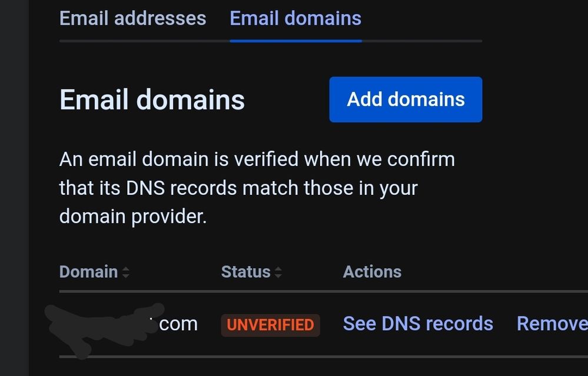The image size is (588, 376).
Task: Select the Email domains tab
Action: (295, 18)
